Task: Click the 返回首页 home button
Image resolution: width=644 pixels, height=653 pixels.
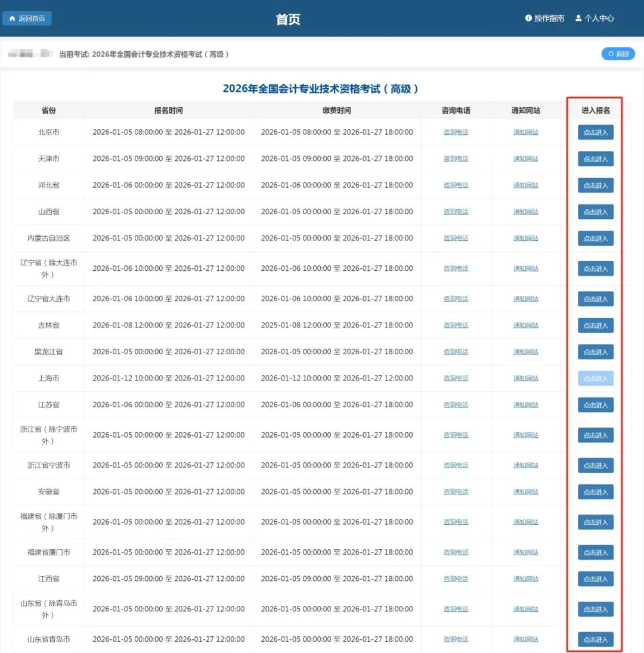Action: [27, 18]
